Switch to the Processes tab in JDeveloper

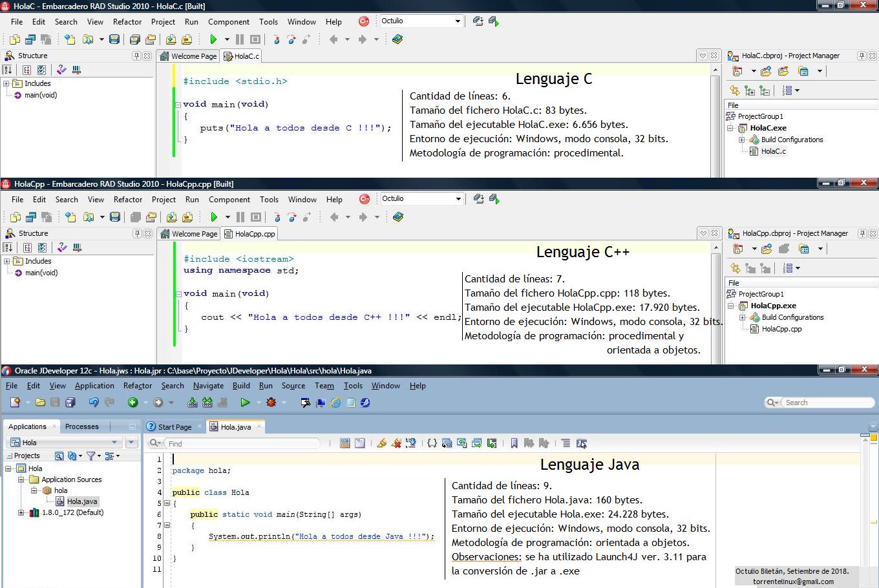click(82, 426)
